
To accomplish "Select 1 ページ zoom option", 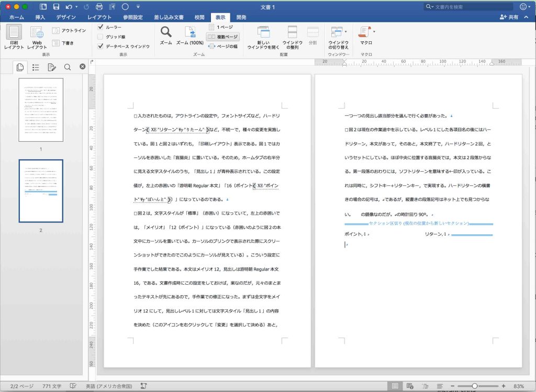I will [x=221, y=27].
